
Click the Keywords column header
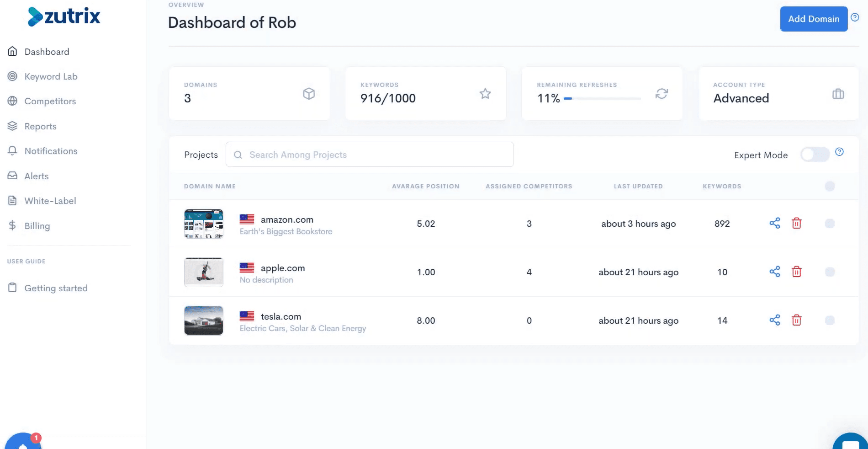tap(722, 186)
